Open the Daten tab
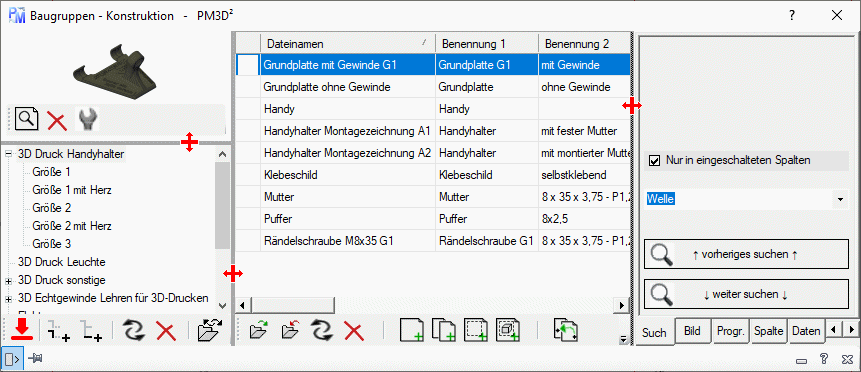This screenshot has height=372, width=861. (x=806, y=331)
